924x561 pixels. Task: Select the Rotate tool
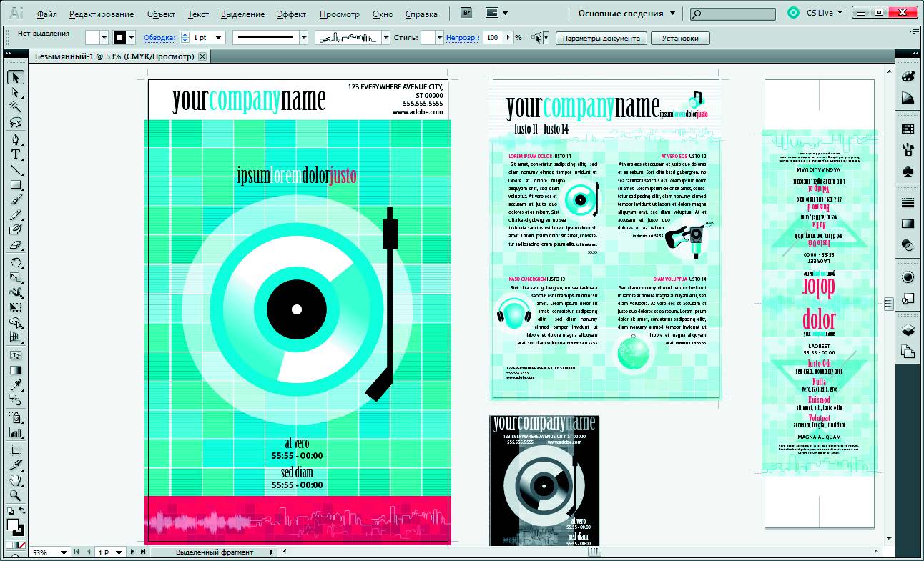point(16,262)
